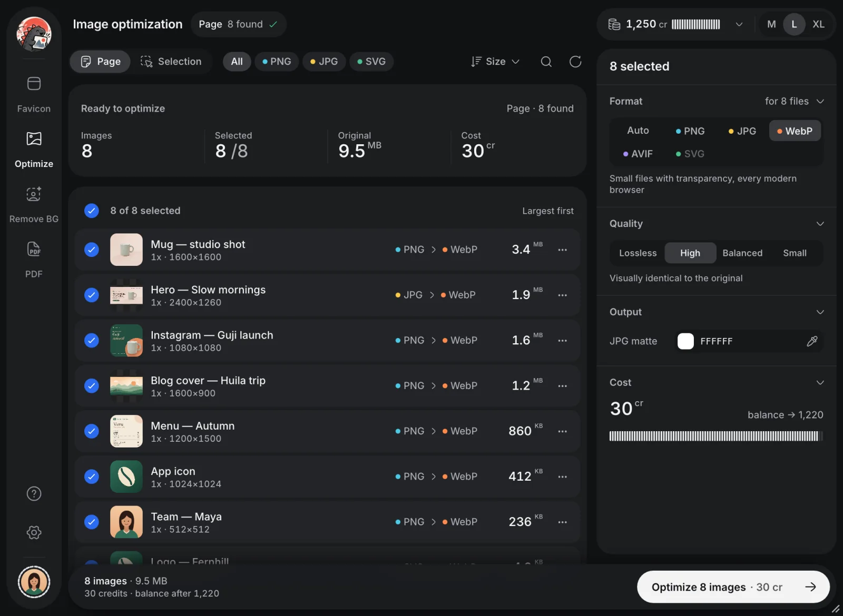Screen dimensions: 843x616
Task: Set quality to Balanced
Action: coord(742,253)
